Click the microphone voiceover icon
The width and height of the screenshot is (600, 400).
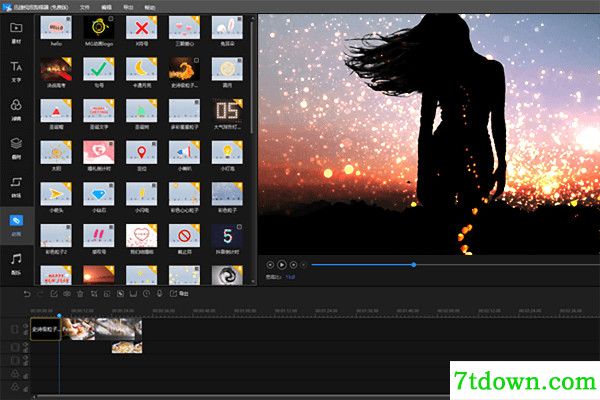pos(160,294)
